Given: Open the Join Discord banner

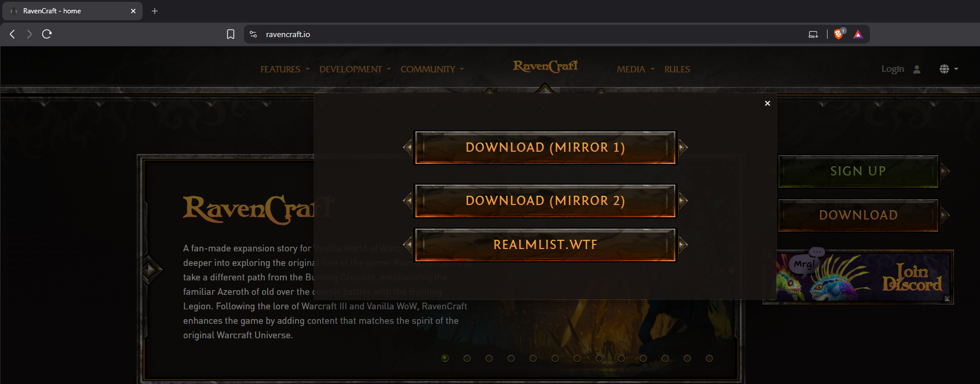Looking at the screenshot, I should 858,277.
